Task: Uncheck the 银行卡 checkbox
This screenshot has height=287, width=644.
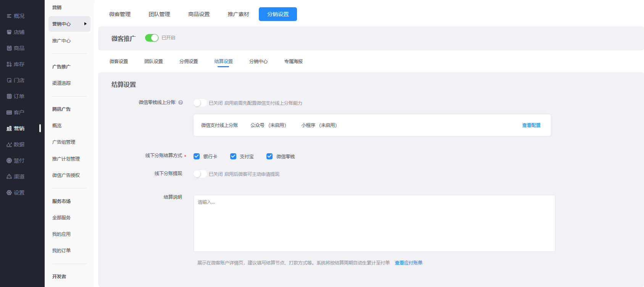Action: pos(197,156)
